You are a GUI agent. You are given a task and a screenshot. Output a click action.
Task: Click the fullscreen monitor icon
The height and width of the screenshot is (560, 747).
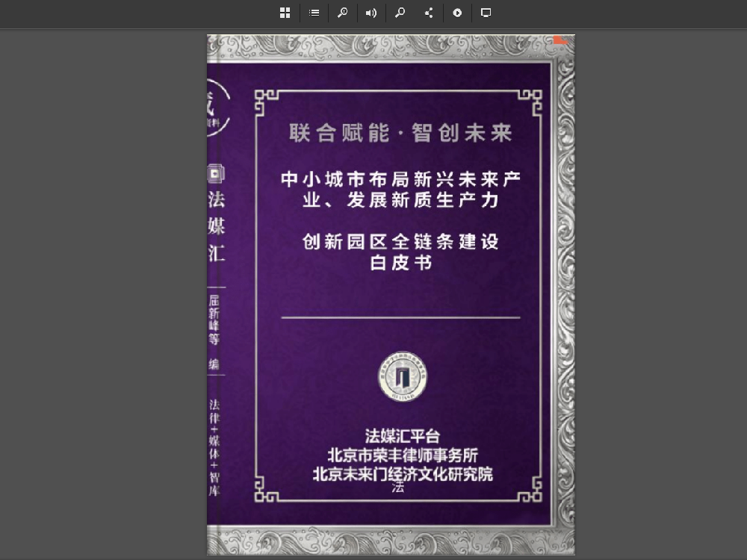(x=486, y=13)
